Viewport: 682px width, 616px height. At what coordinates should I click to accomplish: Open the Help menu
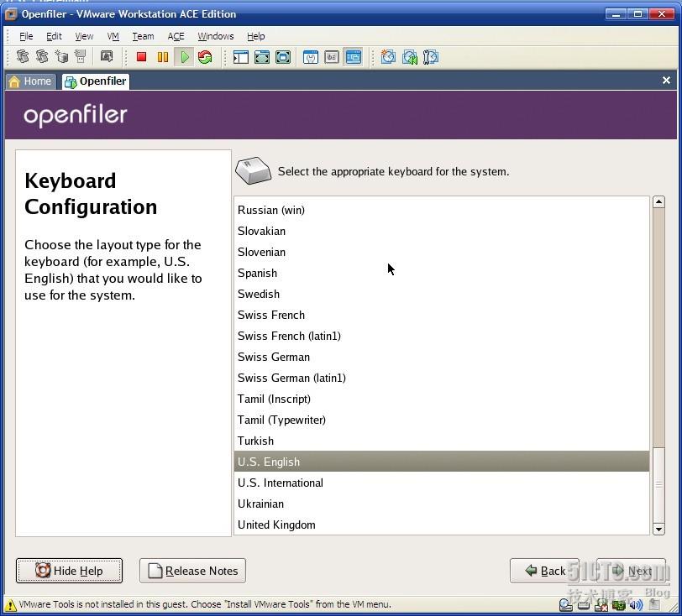pos(255,37)
